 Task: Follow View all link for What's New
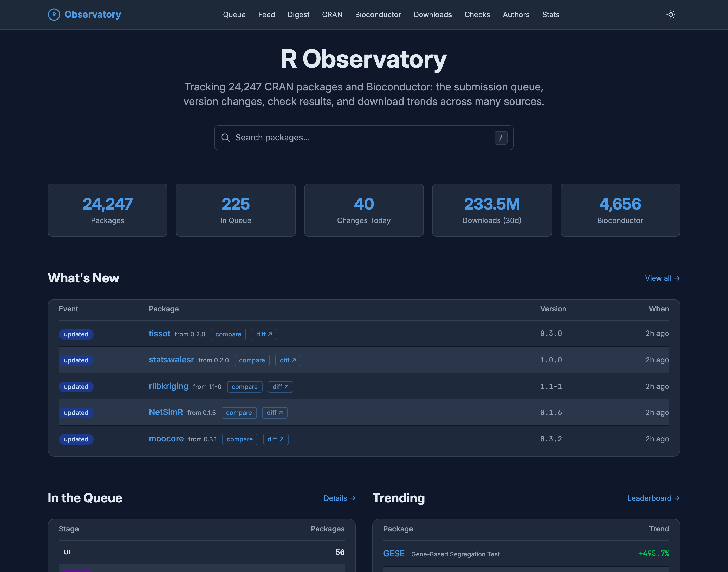(662, 278)
